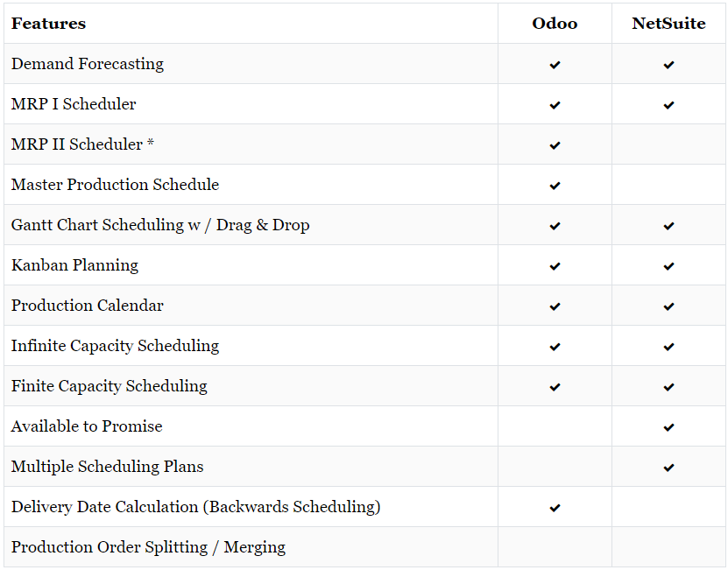Click Odoo checkmark for Delivery Date Calculation
728x570 pixels.
(555, 508)
